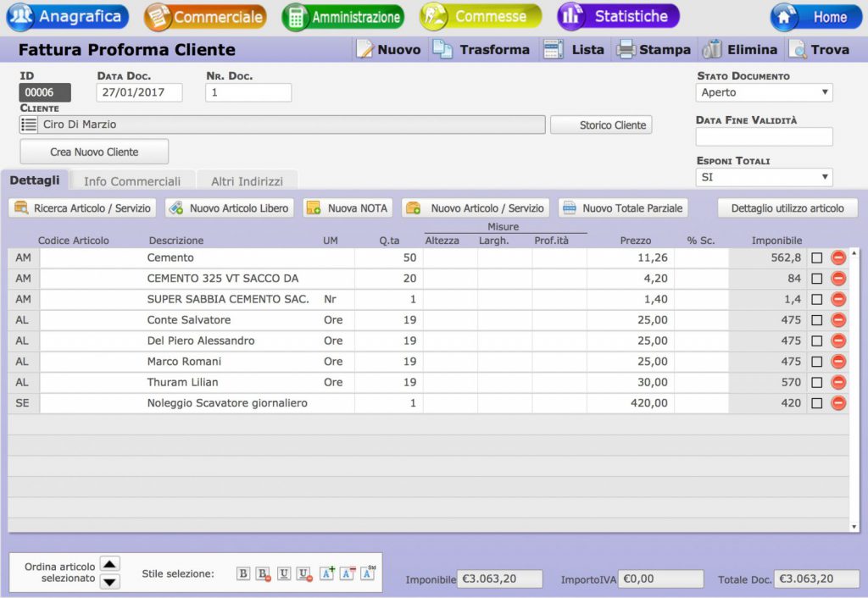Select the Cemento quantity cell 50

tap(388, 257)
